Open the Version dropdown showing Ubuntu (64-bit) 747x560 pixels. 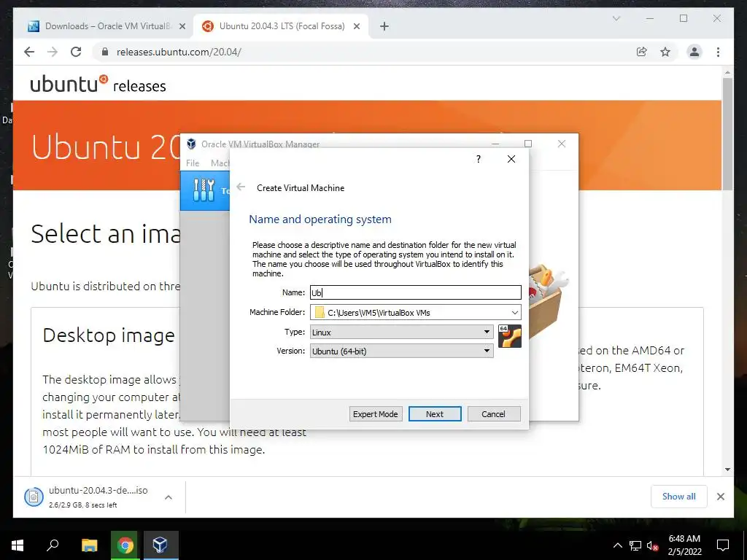(x=402, y=351)
